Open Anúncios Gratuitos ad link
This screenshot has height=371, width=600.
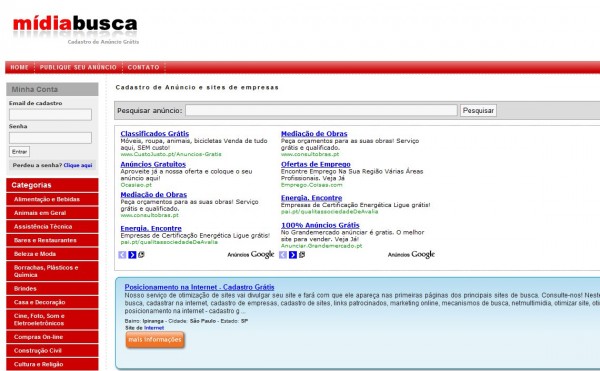coord(153,164)
